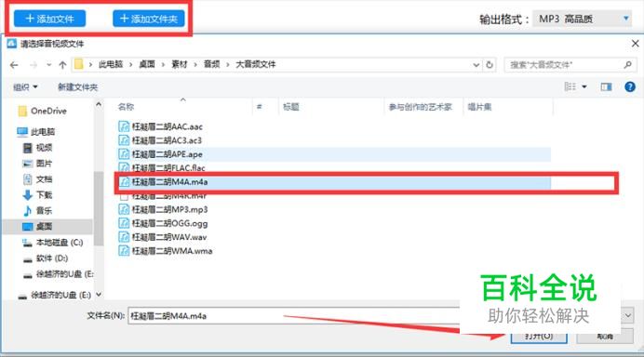This screenshot has height=357, width=644.
Task: Select the FLAC.flac audio file
Action: [162, 168]
